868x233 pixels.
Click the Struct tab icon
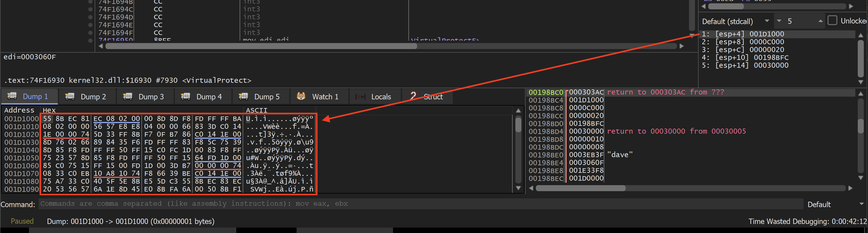(413, 96)
